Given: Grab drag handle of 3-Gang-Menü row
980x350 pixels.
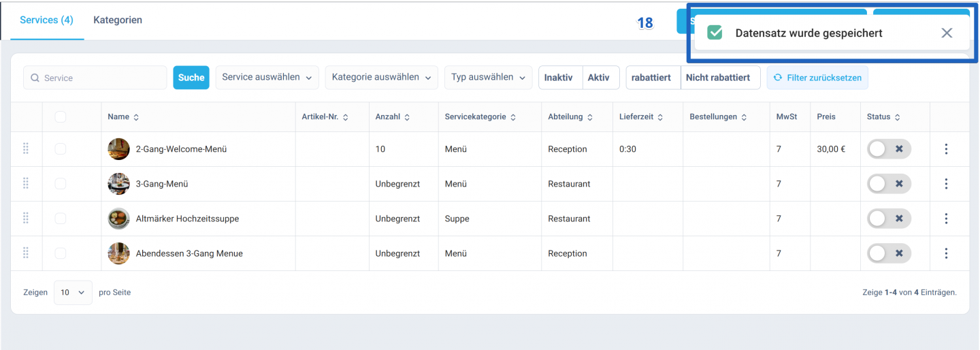Looking at the screenshot, I should click(26, 183).
